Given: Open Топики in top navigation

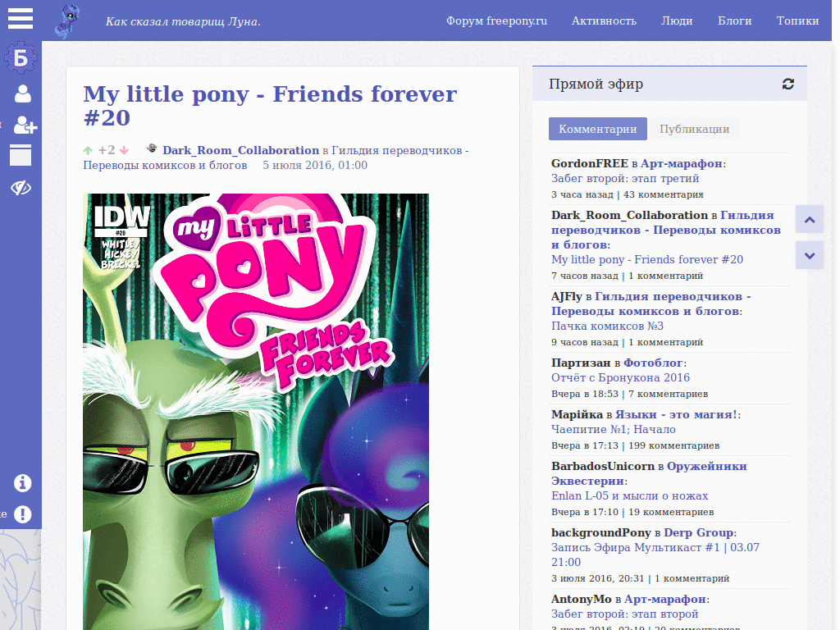Looking at the screenshot, I should point(797,21).
